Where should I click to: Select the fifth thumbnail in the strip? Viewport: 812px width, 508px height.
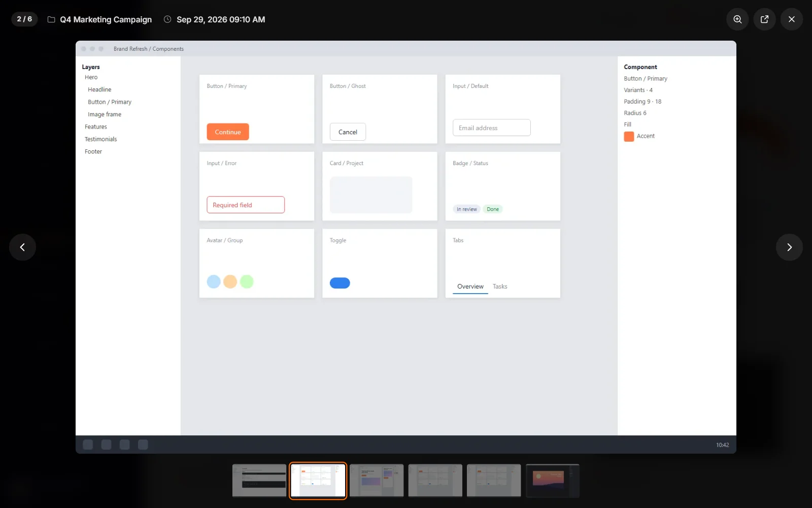click(x=494, y=481)
